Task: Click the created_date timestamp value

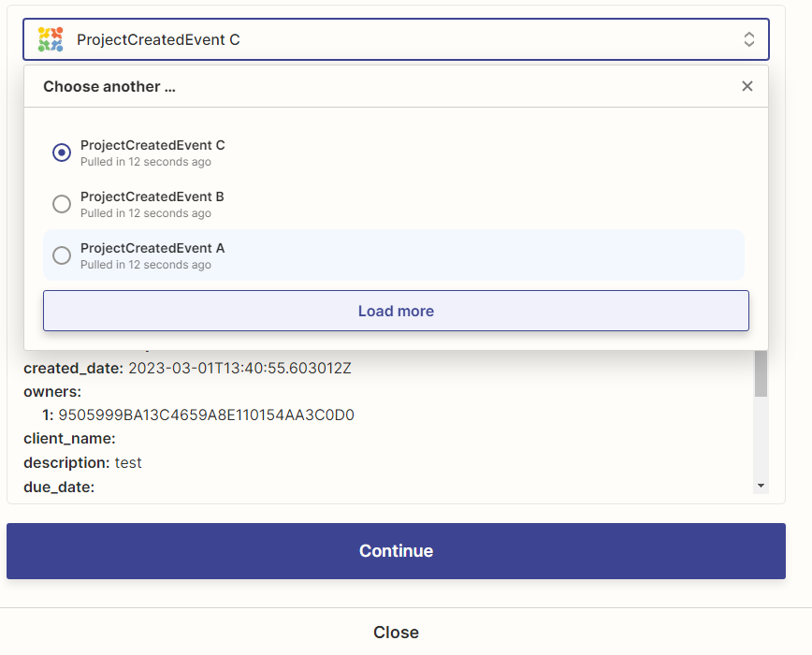Action: click(x=239, y=368)
